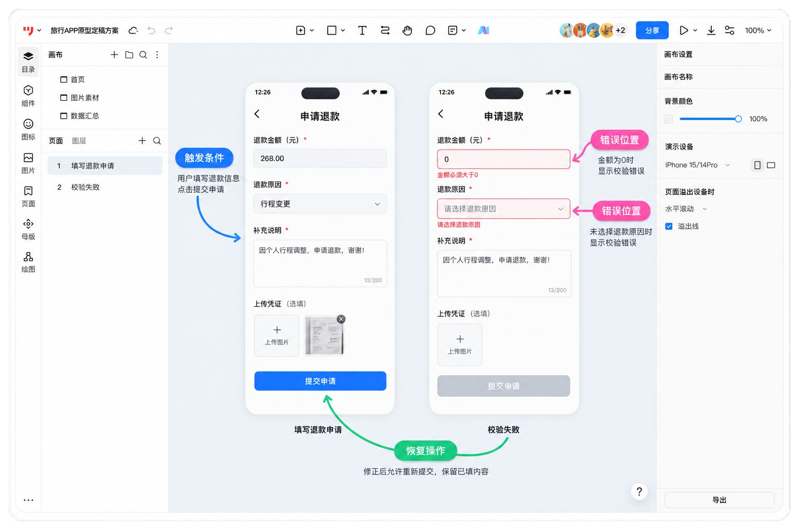The image size is (798, 532).
Task: Open the settings sliders icon in top bar
Action: pyautogui.click(x=729, y=31)
